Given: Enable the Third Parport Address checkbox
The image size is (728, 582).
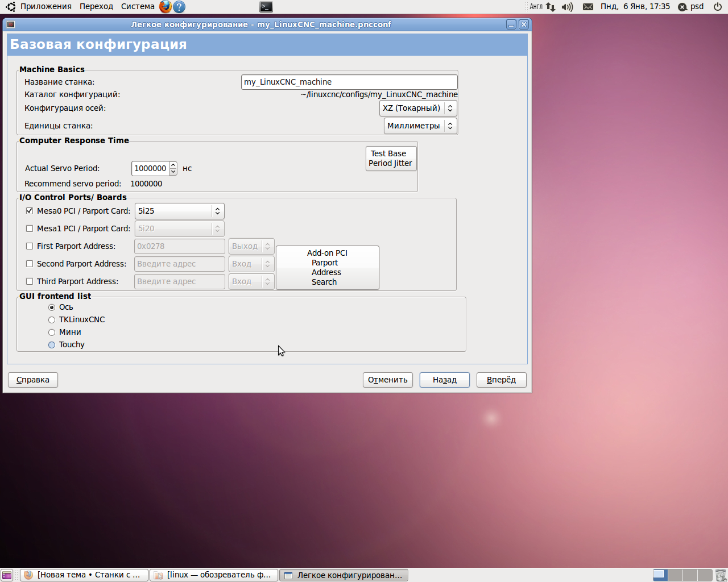Looking at the screenshot, I should 30,281.
